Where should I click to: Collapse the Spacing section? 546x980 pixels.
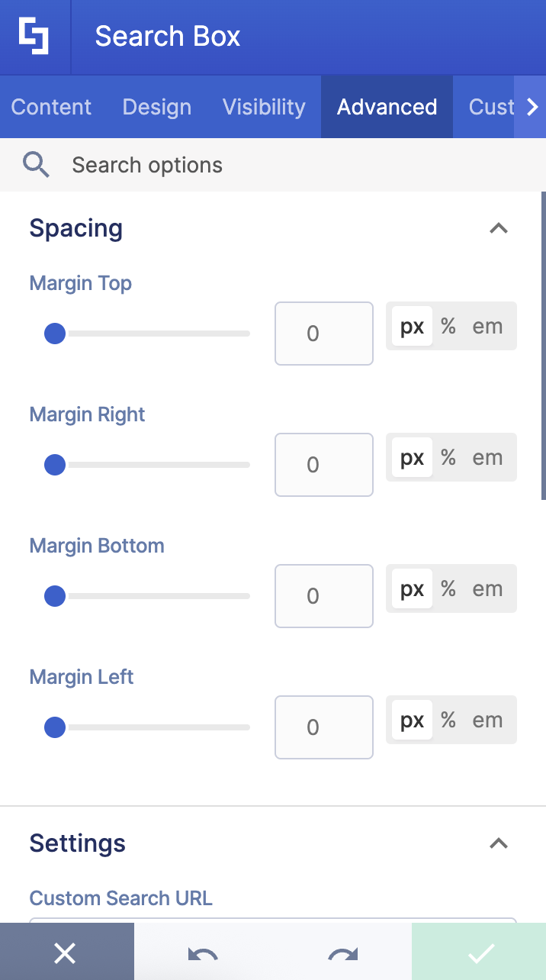[x=498, y=228]
